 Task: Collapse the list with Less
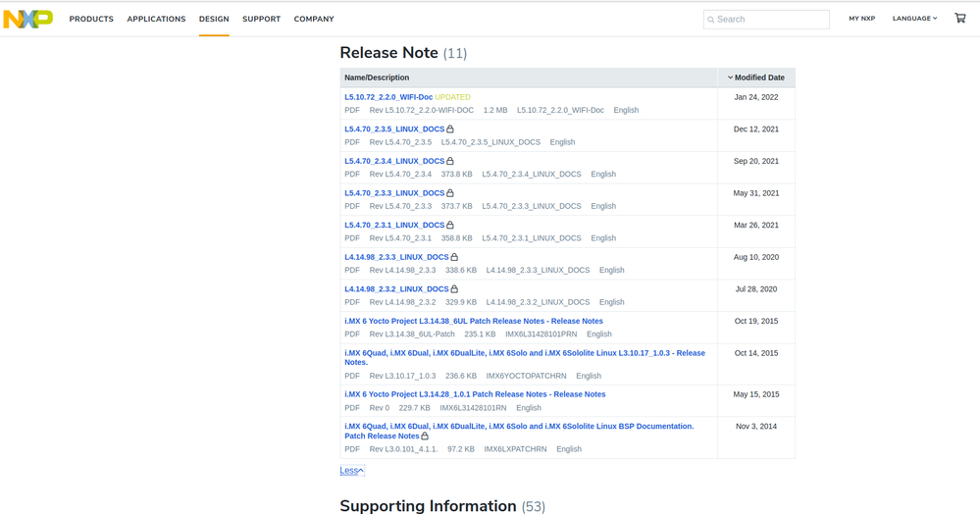[352, 470]
